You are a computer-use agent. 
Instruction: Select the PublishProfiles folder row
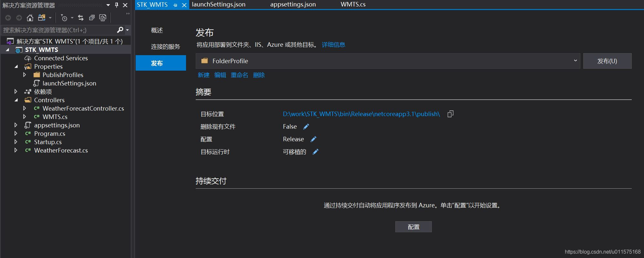pos(63,75)
